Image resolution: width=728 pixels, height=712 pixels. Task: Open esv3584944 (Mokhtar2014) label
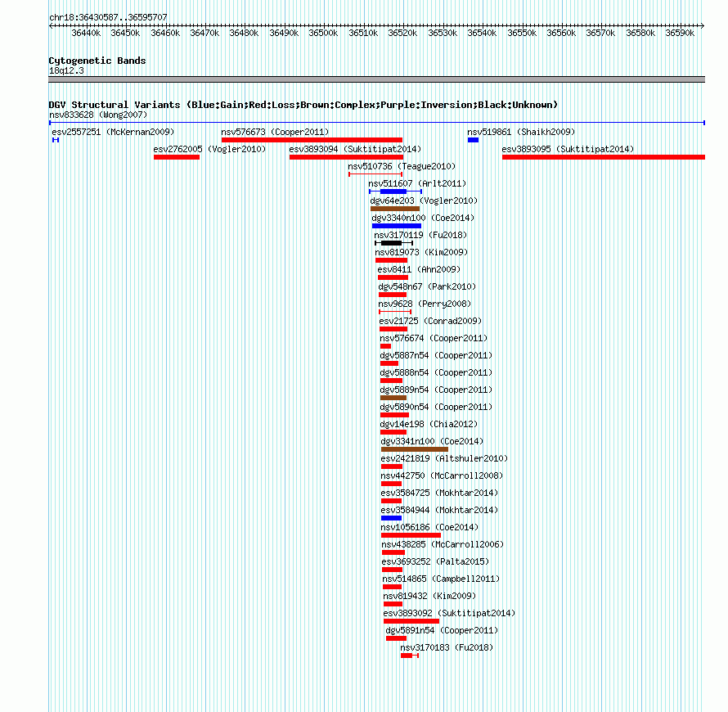pos(439,510)
